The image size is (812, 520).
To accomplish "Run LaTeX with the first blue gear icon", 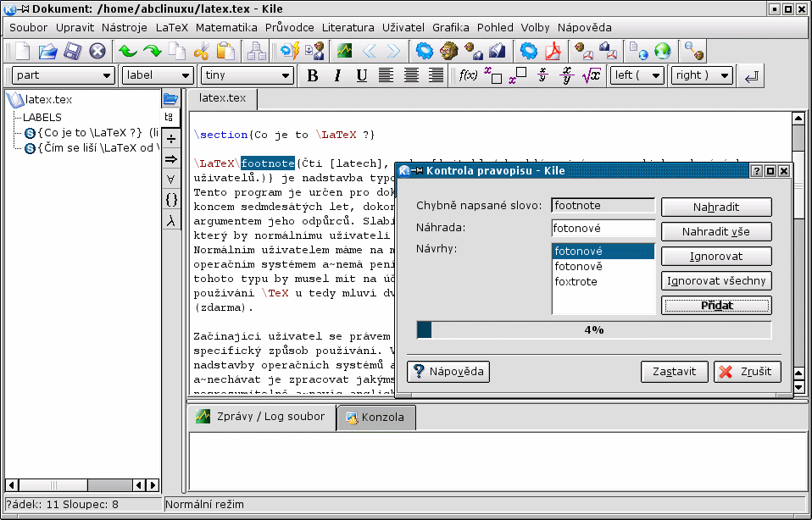I will pyautogui.click(x=425, y=51).
